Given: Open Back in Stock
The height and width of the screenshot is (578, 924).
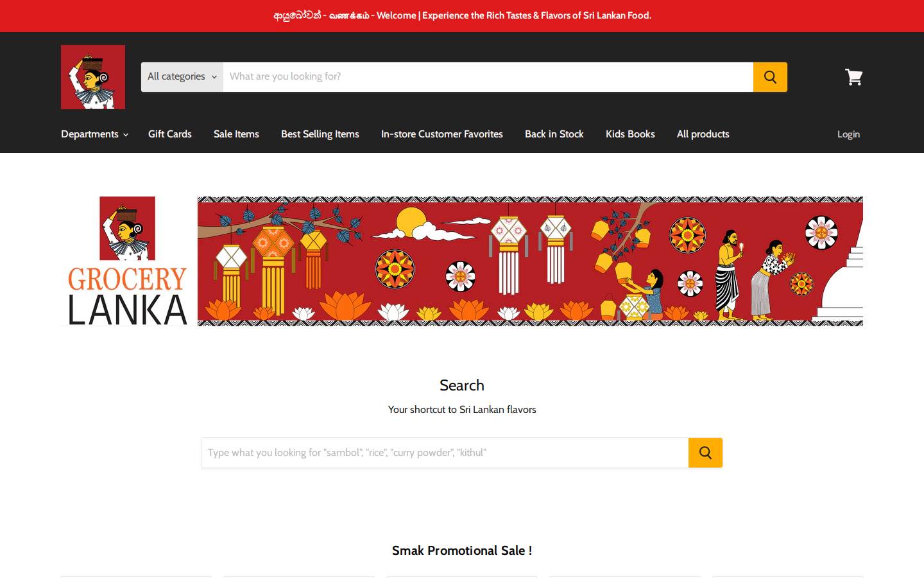Looking at the screenshot, I should pos(554,134).
